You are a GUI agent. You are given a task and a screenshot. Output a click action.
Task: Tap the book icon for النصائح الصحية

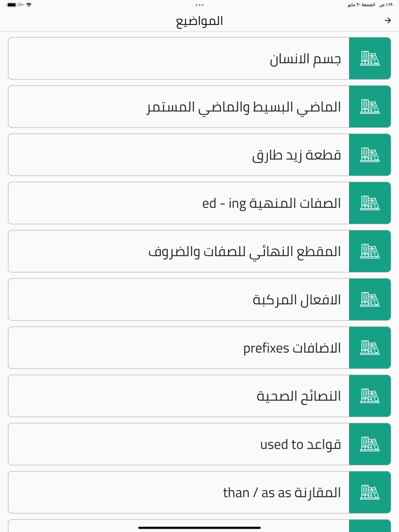[x=369, y=395]
